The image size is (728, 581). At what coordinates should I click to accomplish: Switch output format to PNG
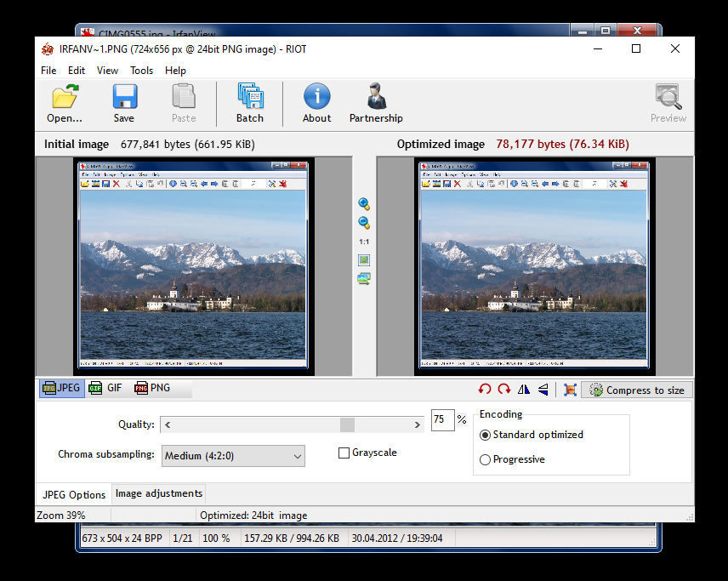[x=152, y=388]
